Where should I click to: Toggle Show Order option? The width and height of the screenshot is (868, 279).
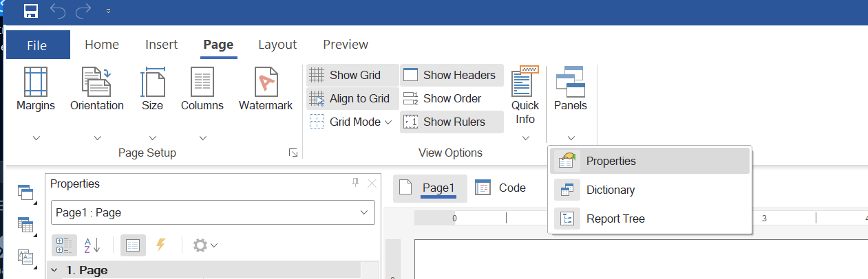(x=443, y=98)
